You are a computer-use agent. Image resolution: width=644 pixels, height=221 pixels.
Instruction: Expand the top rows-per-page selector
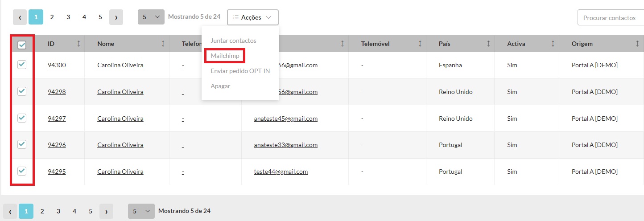(151, 17)
